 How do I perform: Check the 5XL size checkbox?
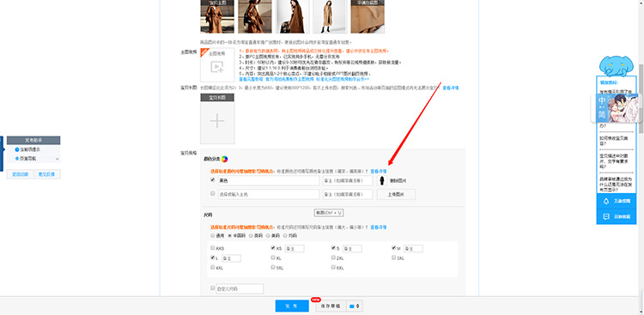(273, 267)
